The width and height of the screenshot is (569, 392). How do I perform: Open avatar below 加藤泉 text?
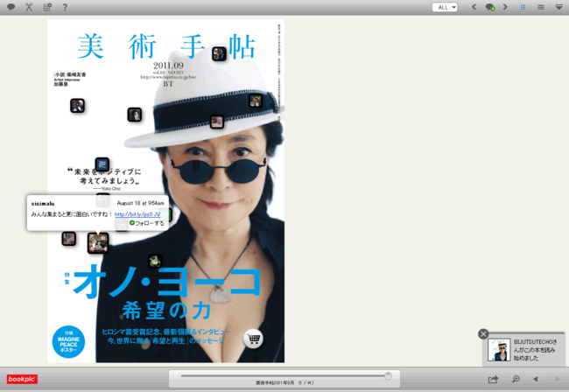(77, 106)
